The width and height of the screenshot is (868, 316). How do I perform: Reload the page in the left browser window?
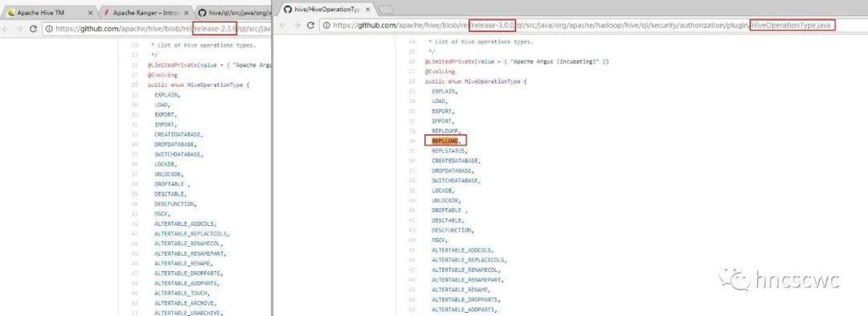point(33,29)
